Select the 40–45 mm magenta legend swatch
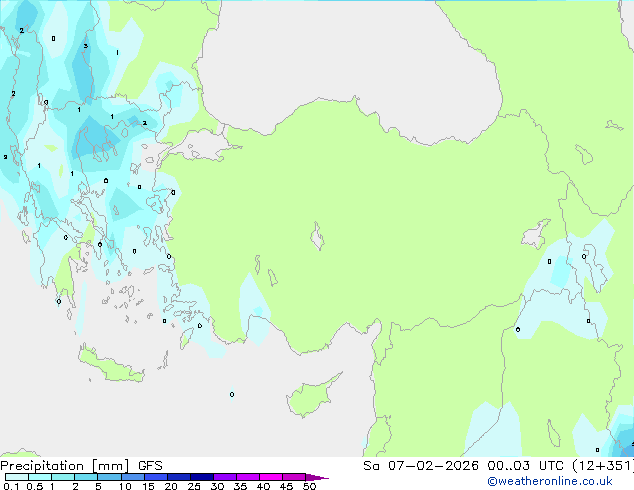634x490 pixels. pos(271,477)
